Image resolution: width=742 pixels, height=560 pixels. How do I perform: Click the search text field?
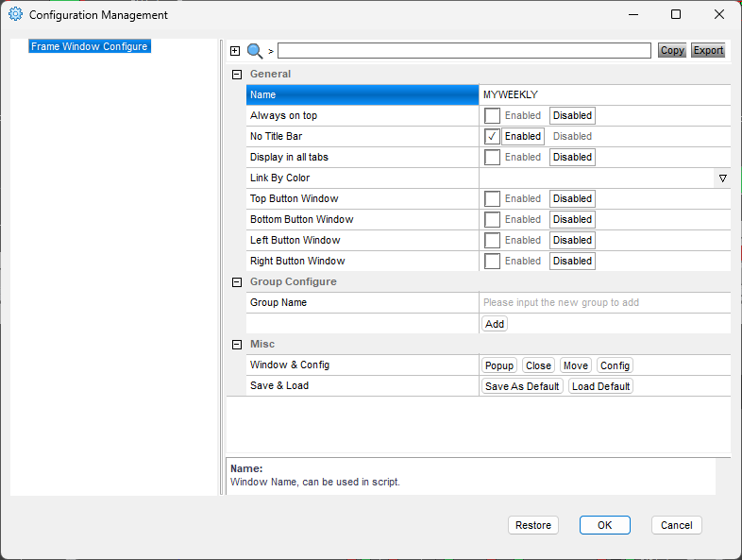[x=464, y=51]
